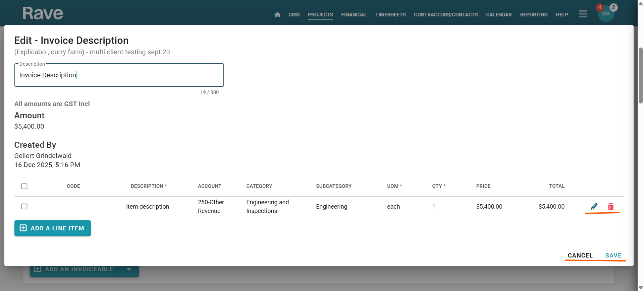
Task: Open the Calendar menu
Action: coord(499,15)
